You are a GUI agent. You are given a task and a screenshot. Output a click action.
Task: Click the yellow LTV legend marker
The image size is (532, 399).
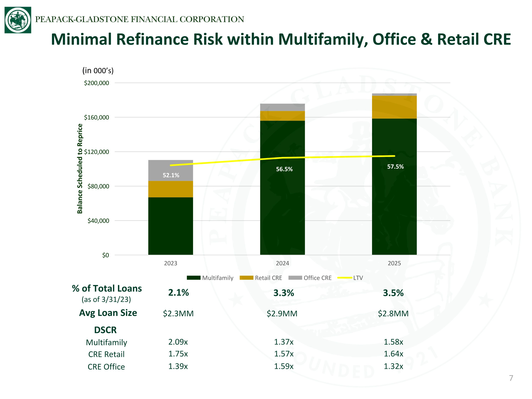coord(345,278)
